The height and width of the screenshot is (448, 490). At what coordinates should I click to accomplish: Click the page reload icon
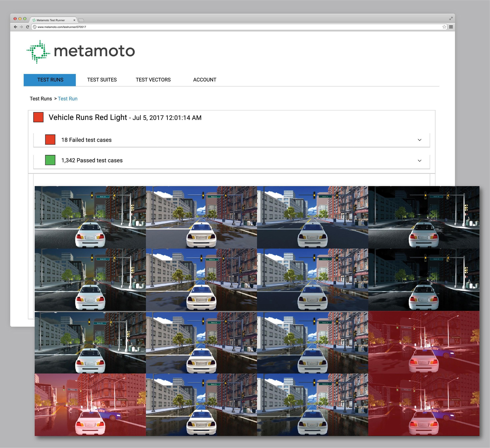(x=27, y=27)
